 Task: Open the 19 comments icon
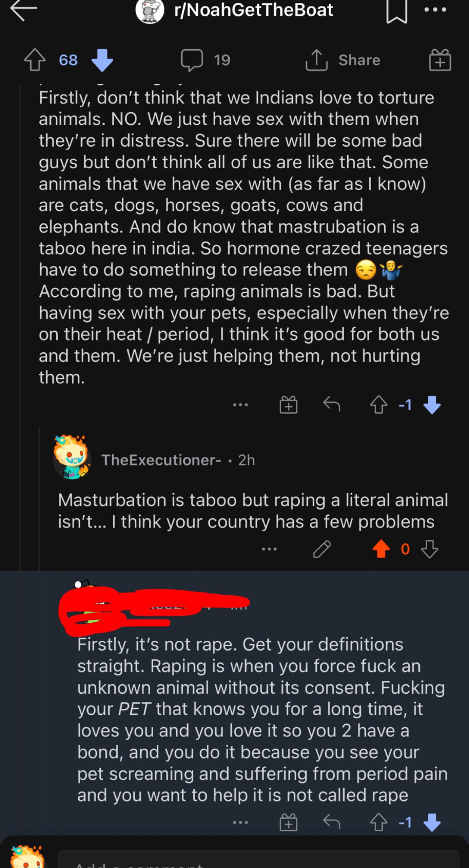[192, 60]
